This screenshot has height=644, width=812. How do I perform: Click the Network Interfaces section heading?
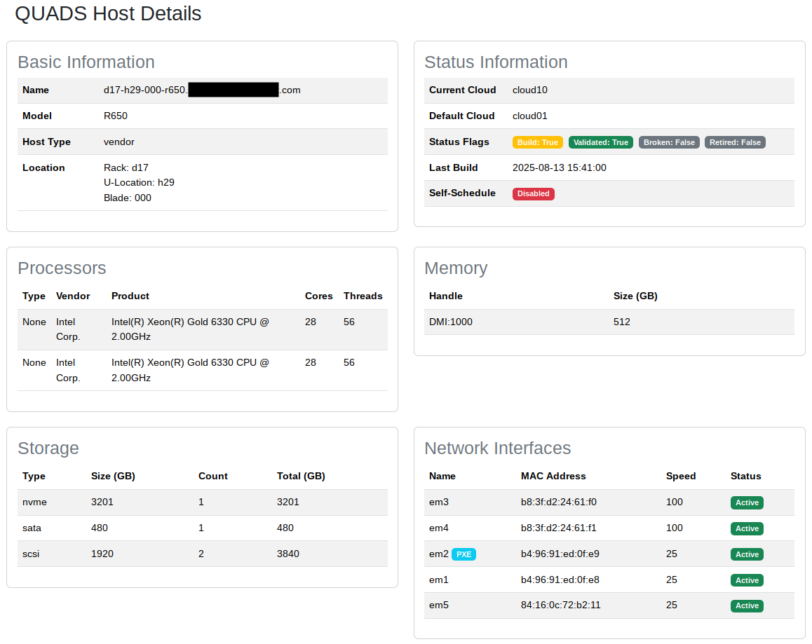tap(497, 448)
